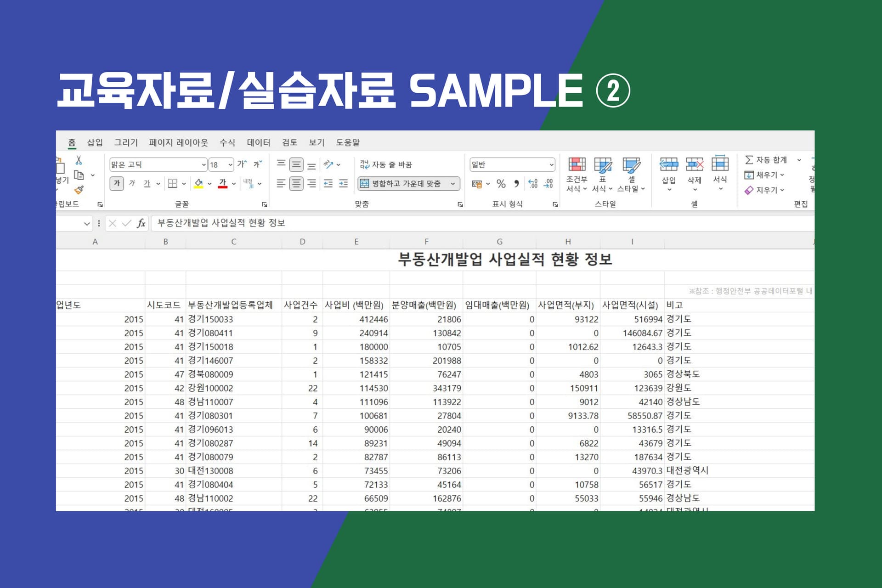The width and height of the screenshot is (882, 588).
Task: Open the 데이터 ribbon tab
Action: (x=259, y=142)
